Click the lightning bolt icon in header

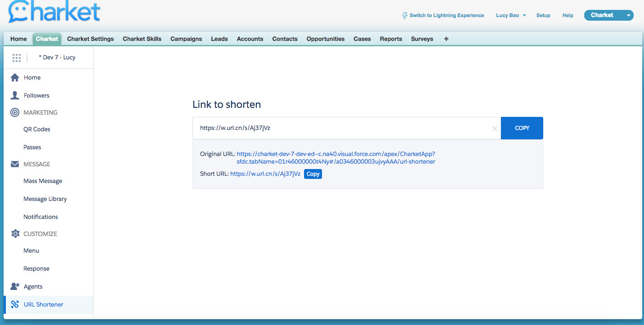click(405, 15)
